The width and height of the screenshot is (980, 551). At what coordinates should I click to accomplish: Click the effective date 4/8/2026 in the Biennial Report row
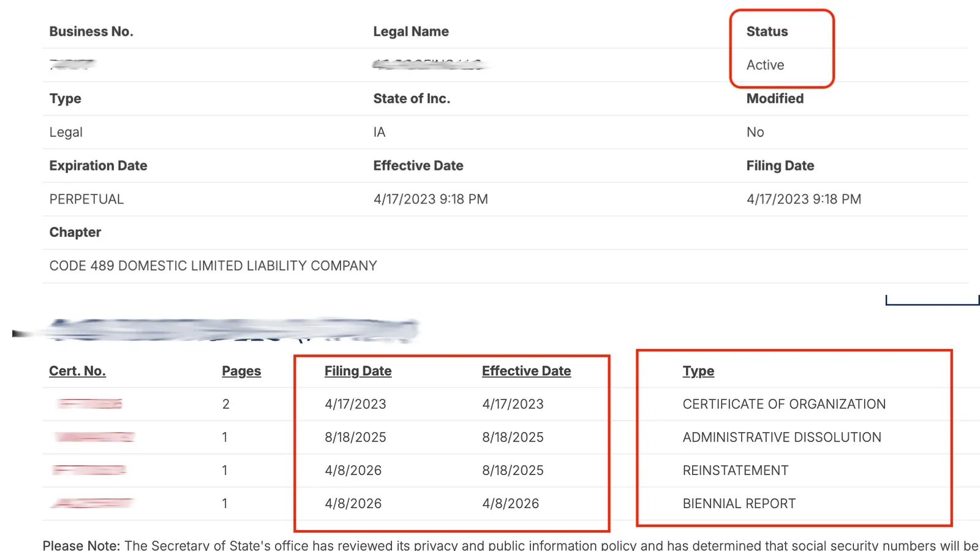click(510, 503)
